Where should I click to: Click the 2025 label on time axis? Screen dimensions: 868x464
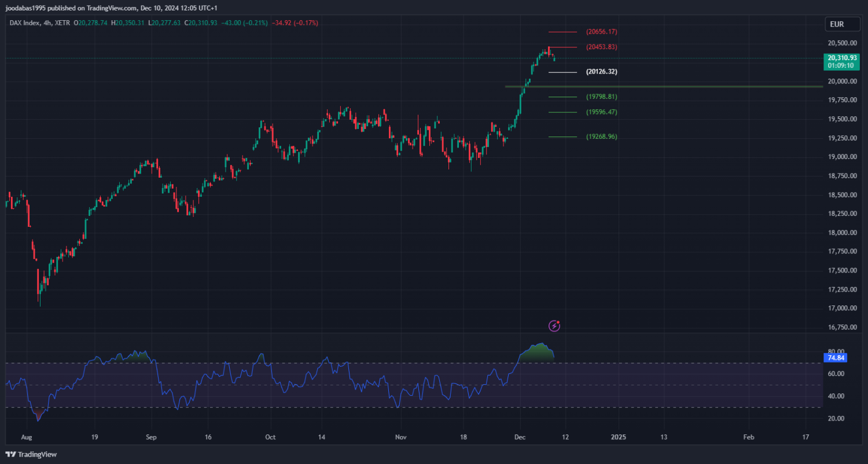click(619, 437)
